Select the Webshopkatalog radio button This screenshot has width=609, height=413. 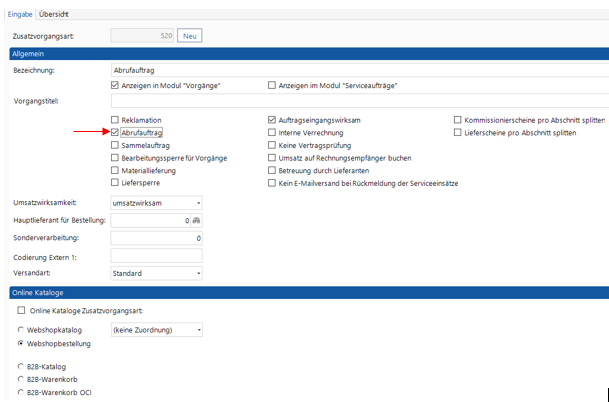tap(21, 329)
